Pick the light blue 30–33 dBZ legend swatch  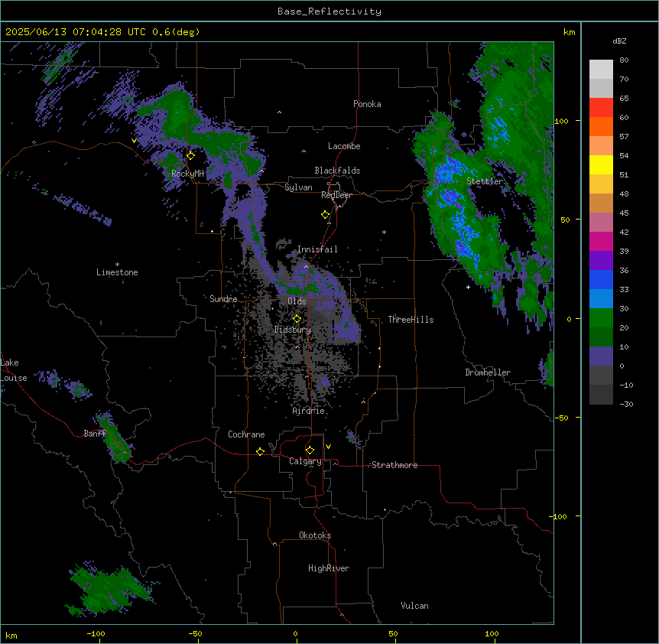[601, 299]
